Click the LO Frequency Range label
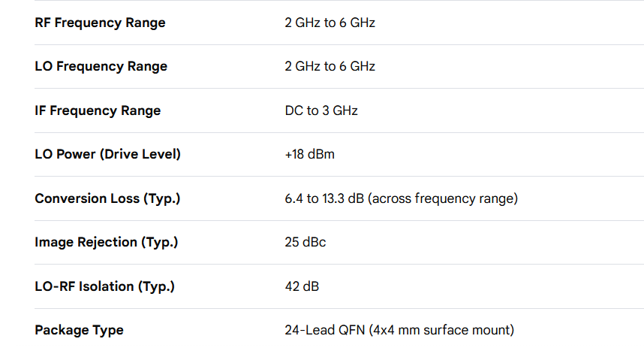The height and width of the screenshot is (348, 644). coord(101,66)
